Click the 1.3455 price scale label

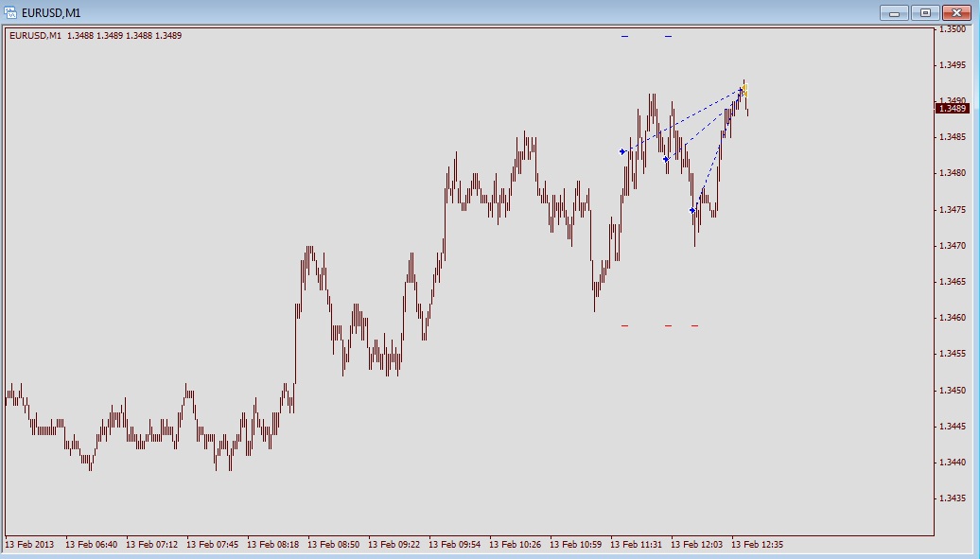[x=953, y=354]
